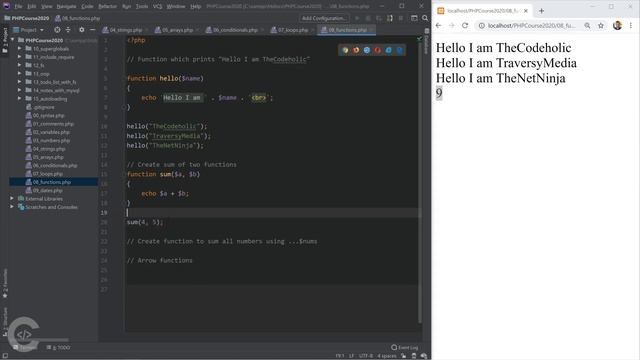Image resolution: width=640 pixels, height=360 pixels.
Task: Open in Chrome from editor browser icons
Action: click(x=346, y=50)
